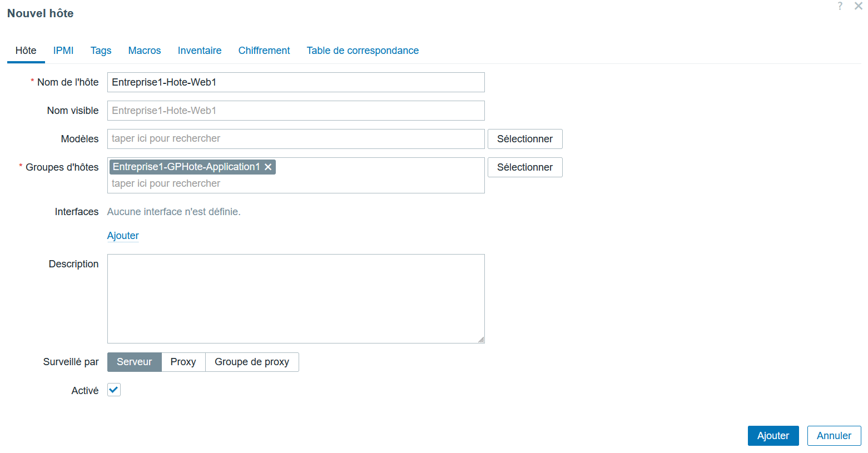Switch to the IPMI tab

tap(63, 51)
